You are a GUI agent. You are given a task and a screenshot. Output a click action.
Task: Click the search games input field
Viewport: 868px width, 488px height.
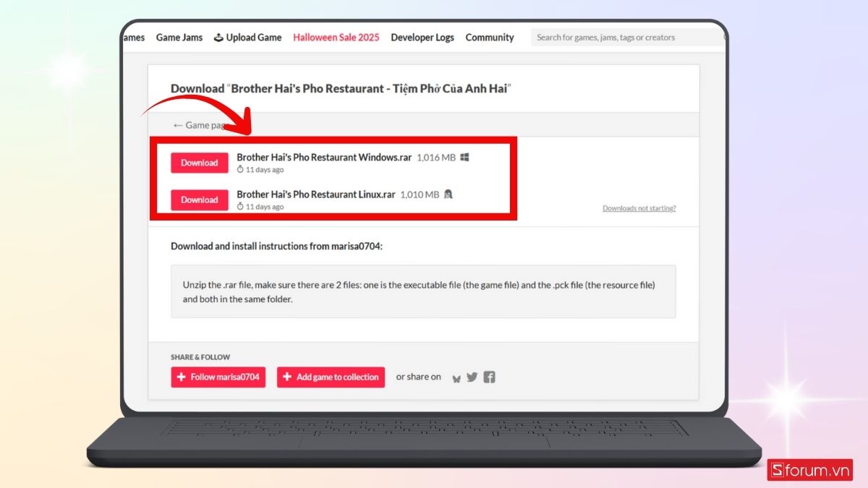[x=628, y=38]
